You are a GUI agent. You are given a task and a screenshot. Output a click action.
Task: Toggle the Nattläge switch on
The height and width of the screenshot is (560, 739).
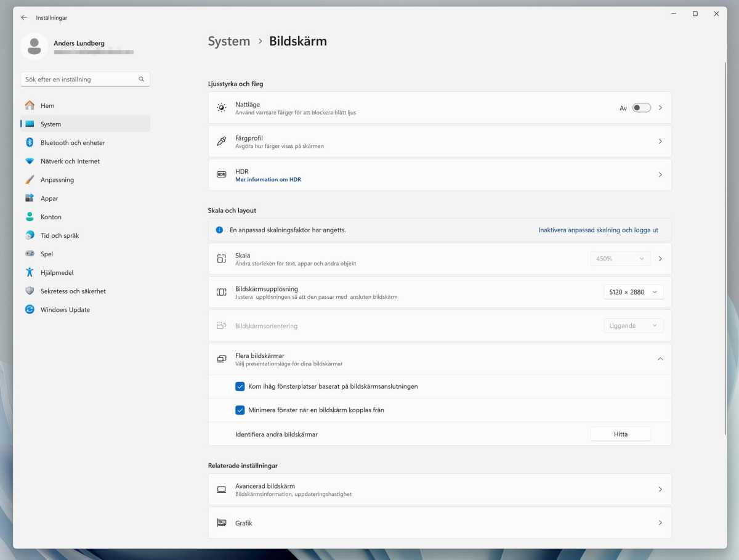click(x=641, y=108)
